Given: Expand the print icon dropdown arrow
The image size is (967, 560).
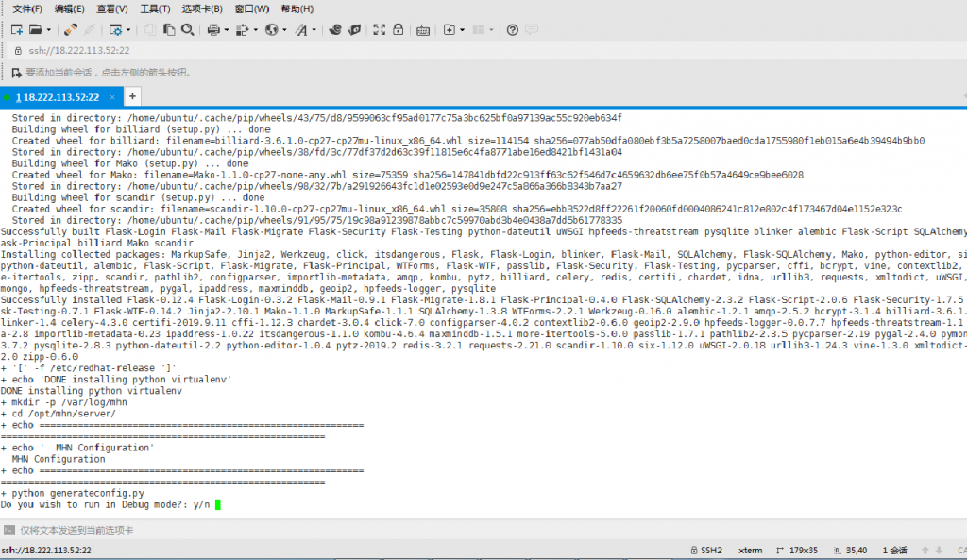Looking at the screenshot, I should (x=227, y=29).
